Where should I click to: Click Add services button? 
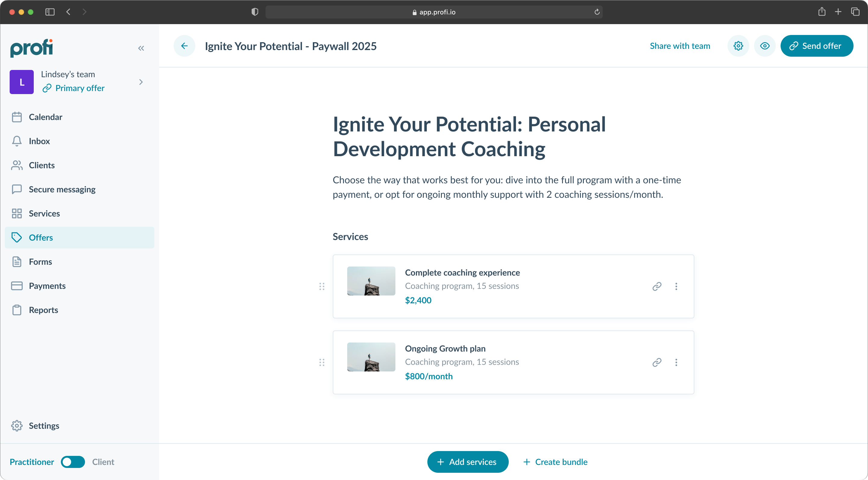tap(467, 462)
